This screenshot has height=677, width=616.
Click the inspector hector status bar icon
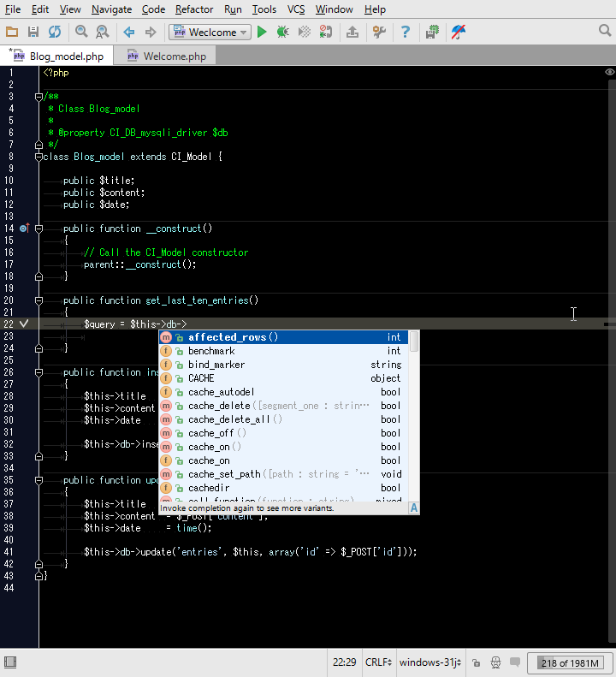(495, 662)
